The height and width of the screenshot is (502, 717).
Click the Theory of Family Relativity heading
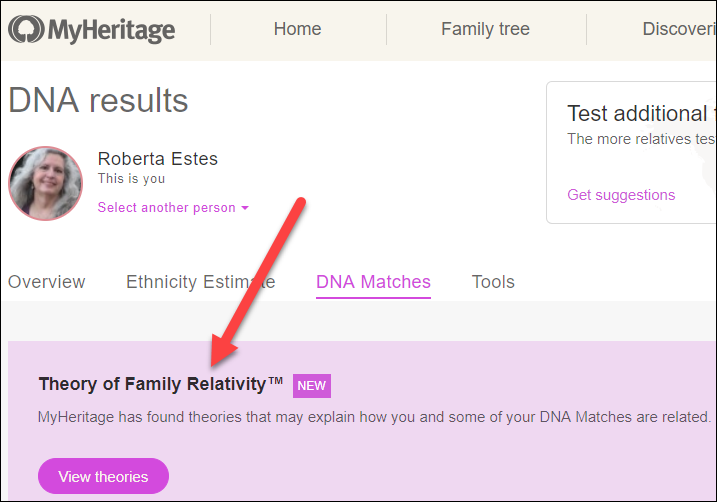[x=161, y=384]
